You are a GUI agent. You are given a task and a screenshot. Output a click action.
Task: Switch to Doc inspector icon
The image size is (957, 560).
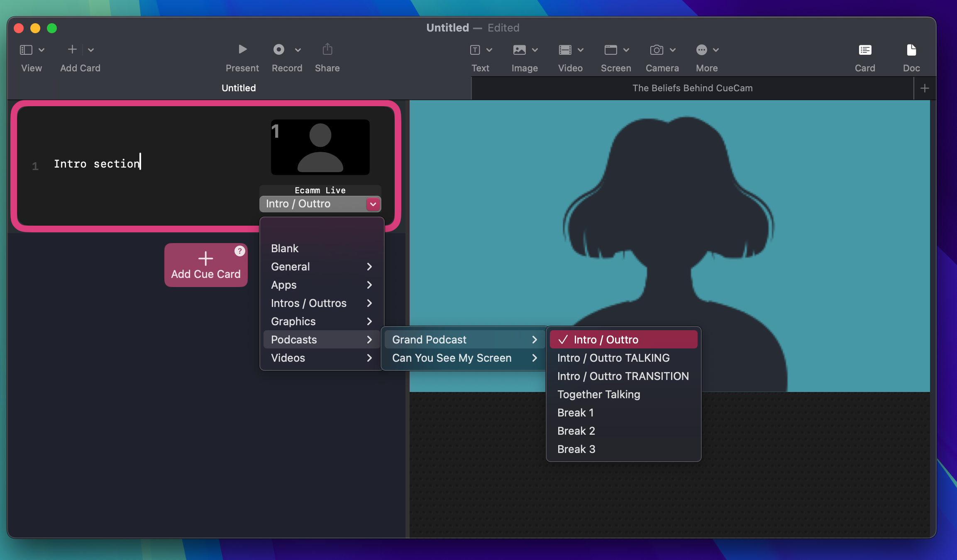[x=912, y=50]
